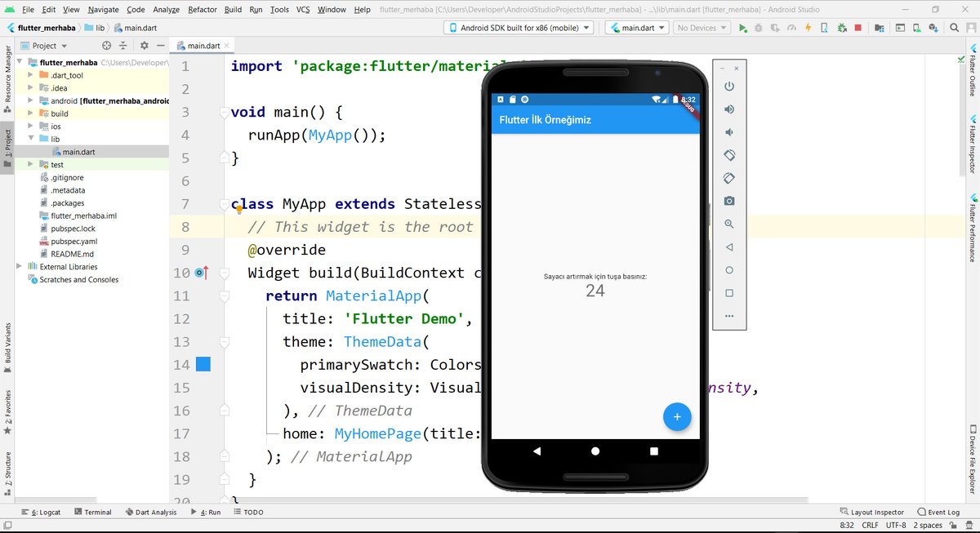Open the File menu
Screen dimensions: 980x533
tap(28, 10)
